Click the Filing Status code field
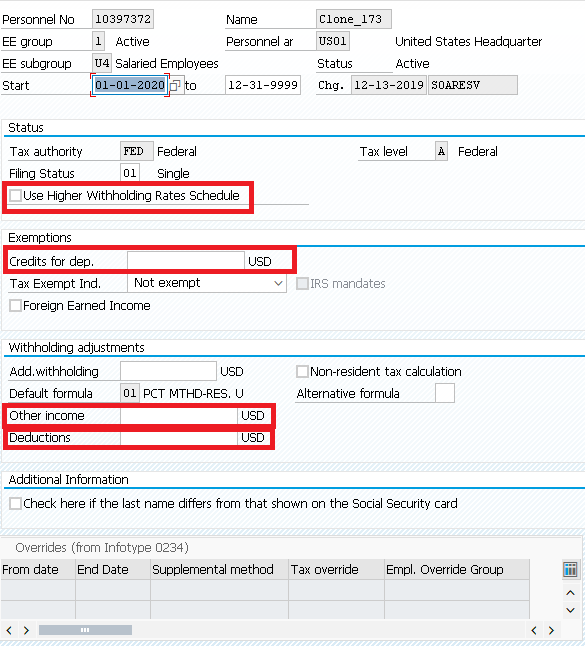 pyautogui.click(x=130, y=173)
